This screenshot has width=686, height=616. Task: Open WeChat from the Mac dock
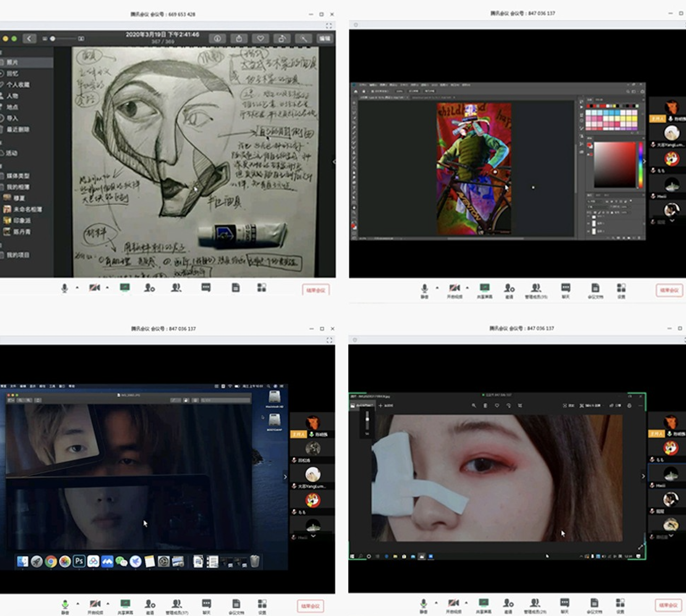pyautogui.click(x=121, y=561)
